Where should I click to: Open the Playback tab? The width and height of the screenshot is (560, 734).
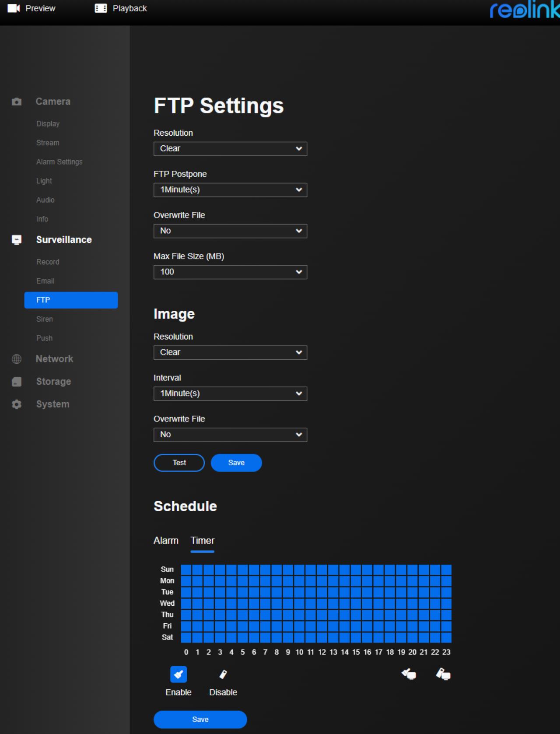pyautogui.click(x=121, y=8)
